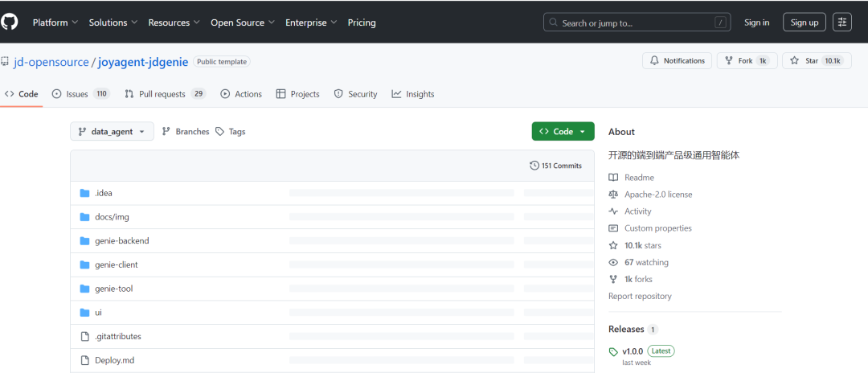View all Branches
The width and height of the screenshot is (868, 373).
click(x=186, y=132)
